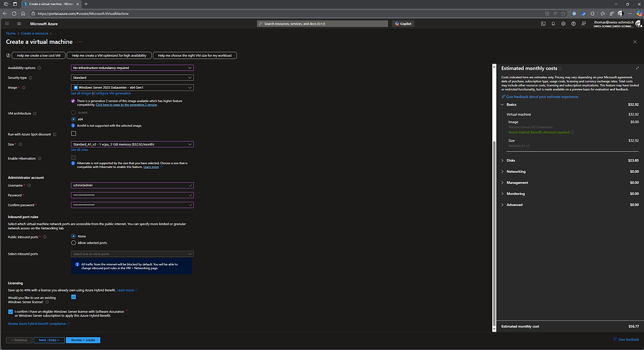Toggle the Software Assurance confirmation checkbox
Screen dimensions: 644x350
(11, 312)
